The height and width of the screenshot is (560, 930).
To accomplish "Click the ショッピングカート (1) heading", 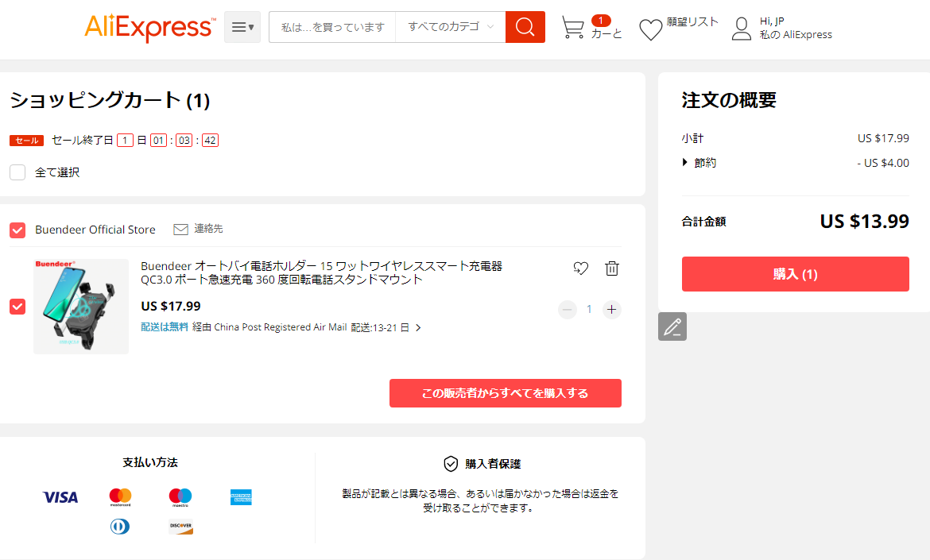I will point(110,100).
